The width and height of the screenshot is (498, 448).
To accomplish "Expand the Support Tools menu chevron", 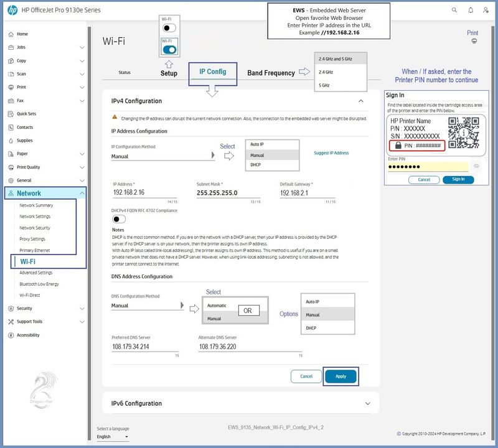I will pyautogui.click(x=82, y=322).
